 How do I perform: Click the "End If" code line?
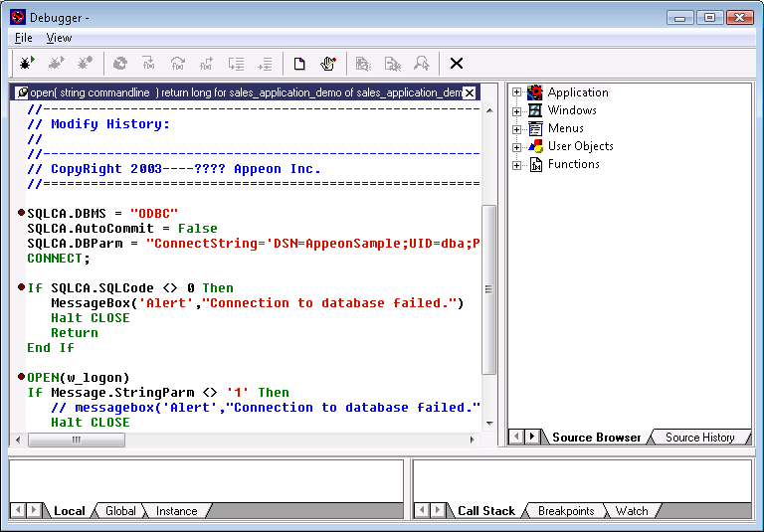click(51, 348)
